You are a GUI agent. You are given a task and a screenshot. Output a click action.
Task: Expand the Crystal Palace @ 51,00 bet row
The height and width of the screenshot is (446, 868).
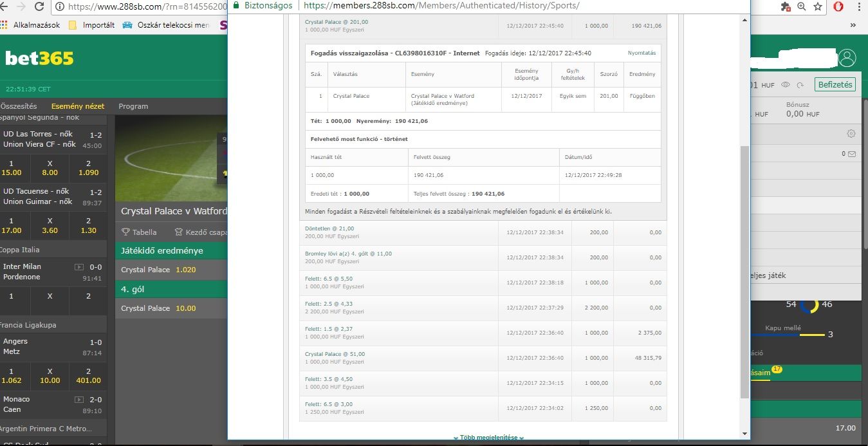pos(484,358)
